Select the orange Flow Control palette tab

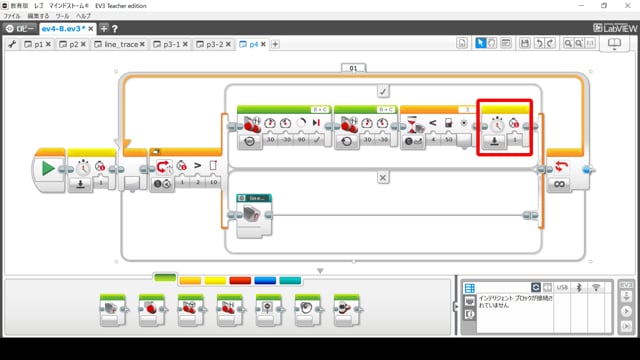tap(190, 280)
